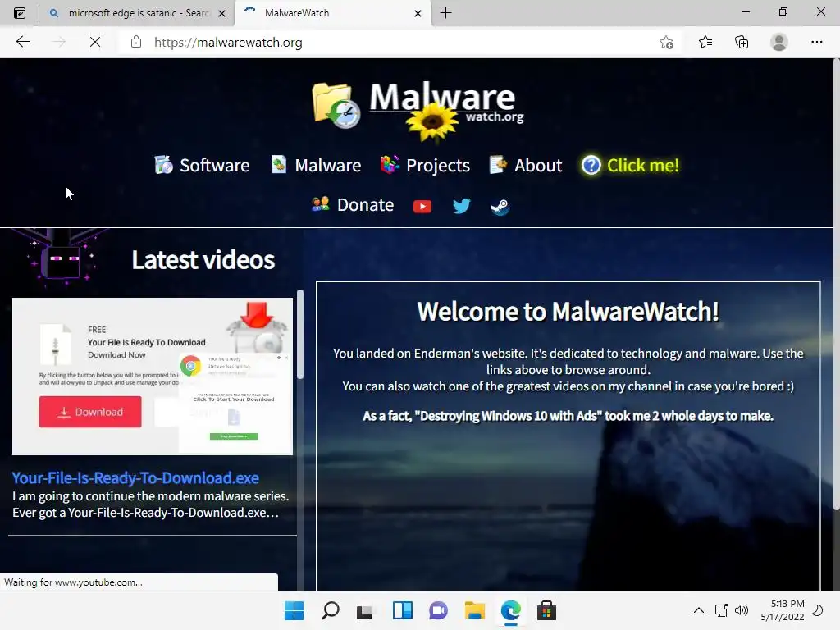Image resolution: width=840 pixels, height=630 pixels.
Task: Open Your-File-Is-Ready-To-Download.exe video link
Action: (135, 478)
